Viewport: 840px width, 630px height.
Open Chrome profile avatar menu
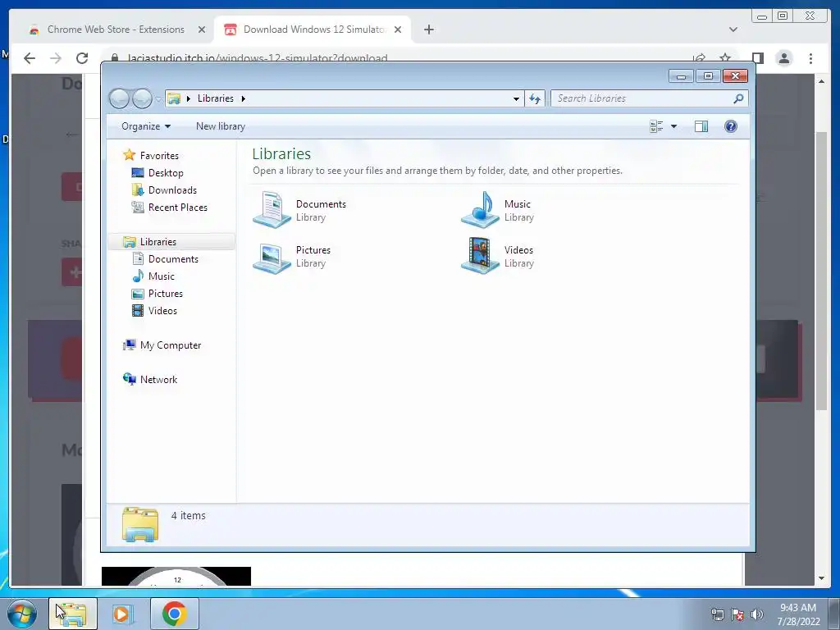click(x=783, y=58)
